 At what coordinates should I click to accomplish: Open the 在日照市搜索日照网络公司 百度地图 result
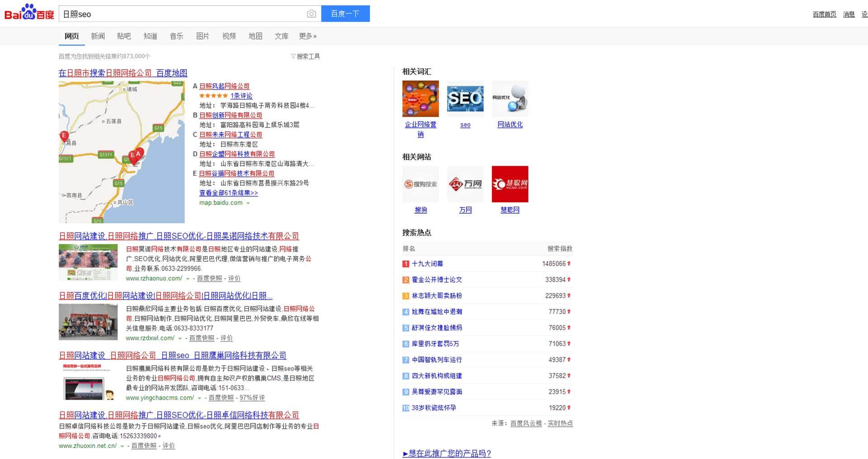click(x=123, y=73)
